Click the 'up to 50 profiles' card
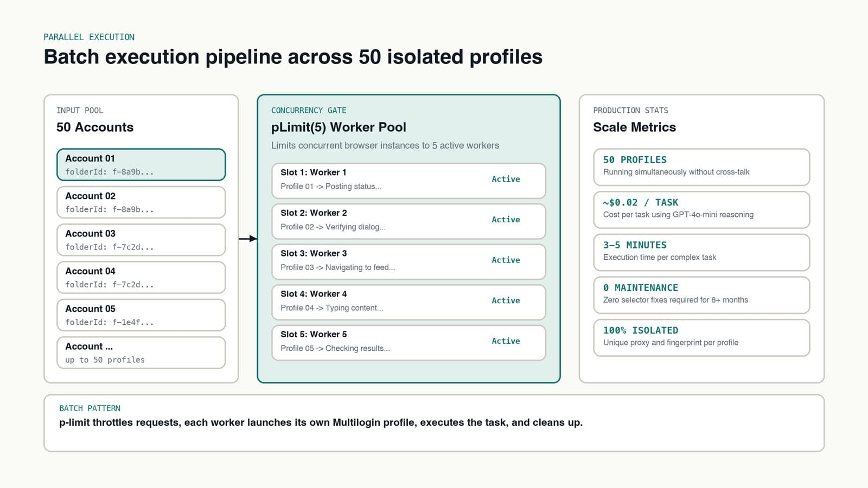This screenshot has width=868, height=488. [x=141, y=352]
